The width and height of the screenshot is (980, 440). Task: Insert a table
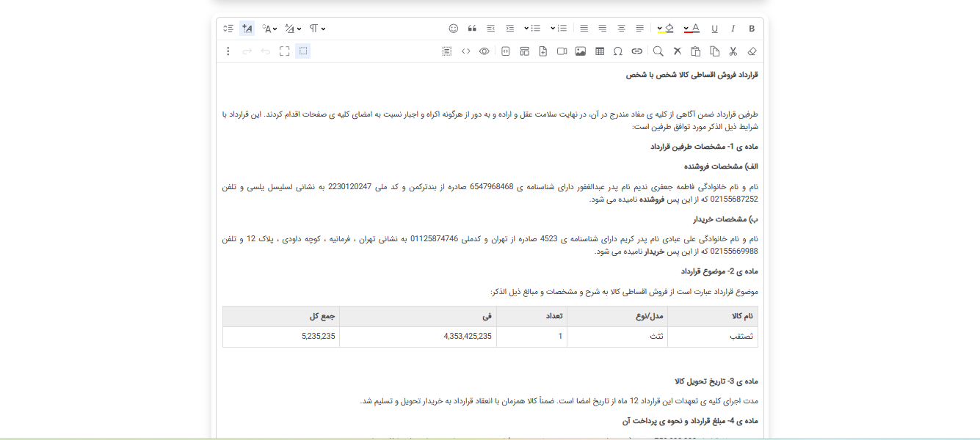[600, 51]
